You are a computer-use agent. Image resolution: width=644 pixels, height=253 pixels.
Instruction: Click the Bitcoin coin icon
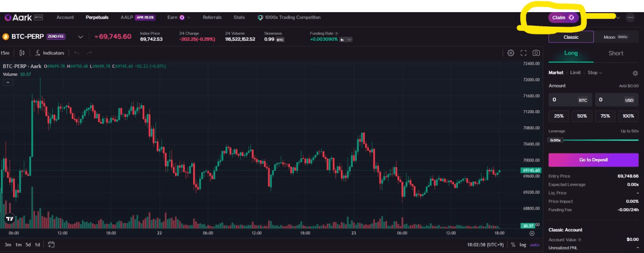(x=6, y=37)
